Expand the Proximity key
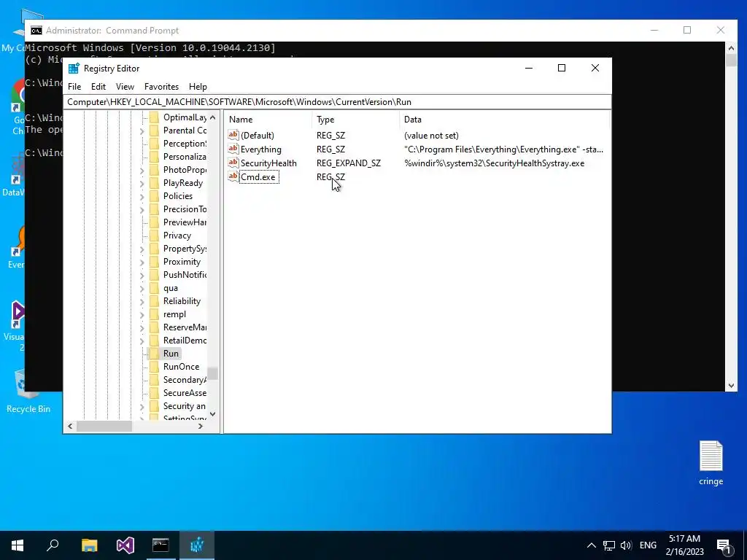This screenshot has height=560, width=747. 142,262
